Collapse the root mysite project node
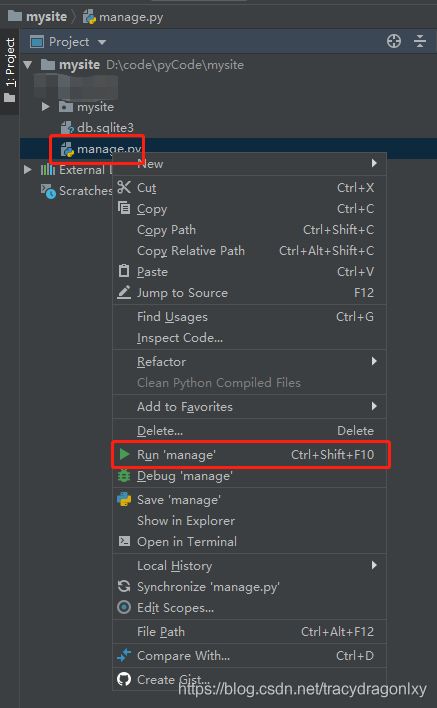Screen dimensions: 437x708 [28, 65]
